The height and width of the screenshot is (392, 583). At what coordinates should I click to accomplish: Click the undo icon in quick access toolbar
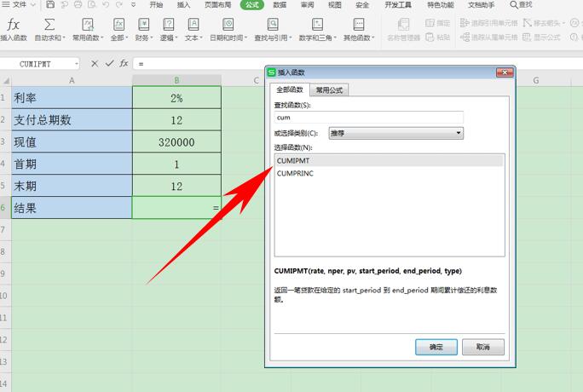[x=106, y=5]
